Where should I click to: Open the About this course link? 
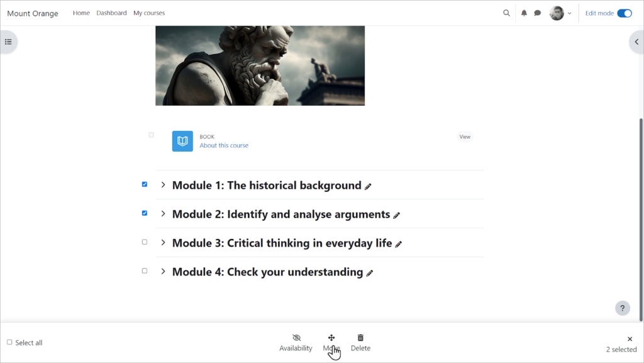(224, 145)
